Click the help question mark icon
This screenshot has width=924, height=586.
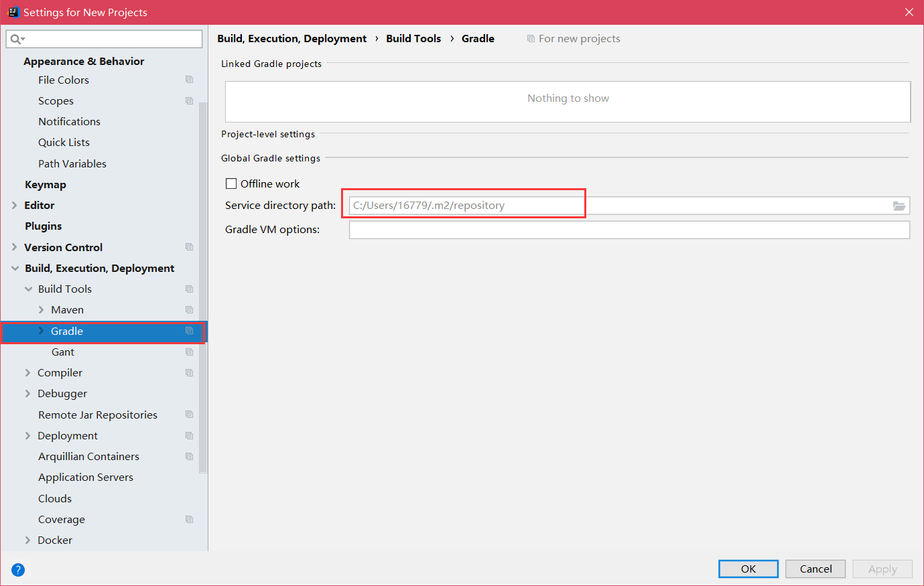[x=18, y=570]
